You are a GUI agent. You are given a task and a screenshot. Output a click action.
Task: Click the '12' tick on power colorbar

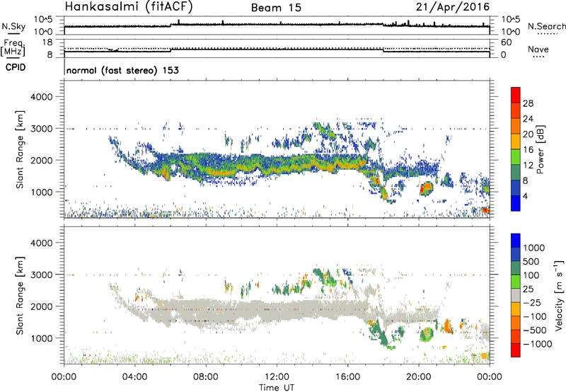click(x=528, y=166)
